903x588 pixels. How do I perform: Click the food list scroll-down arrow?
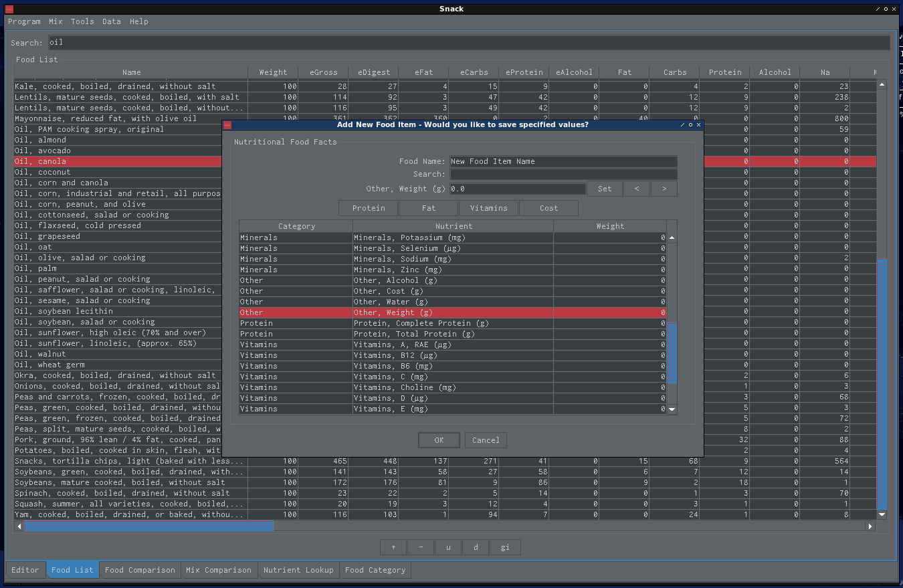(x=882, y=514)
